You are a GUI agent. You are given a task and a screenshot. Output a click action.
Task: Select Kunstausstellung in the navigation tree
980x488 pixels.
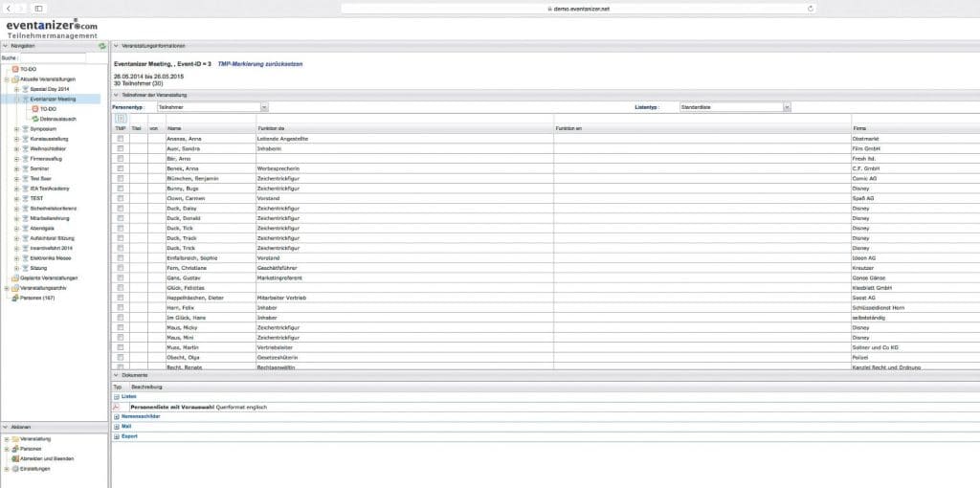click(x=49, y=139)
